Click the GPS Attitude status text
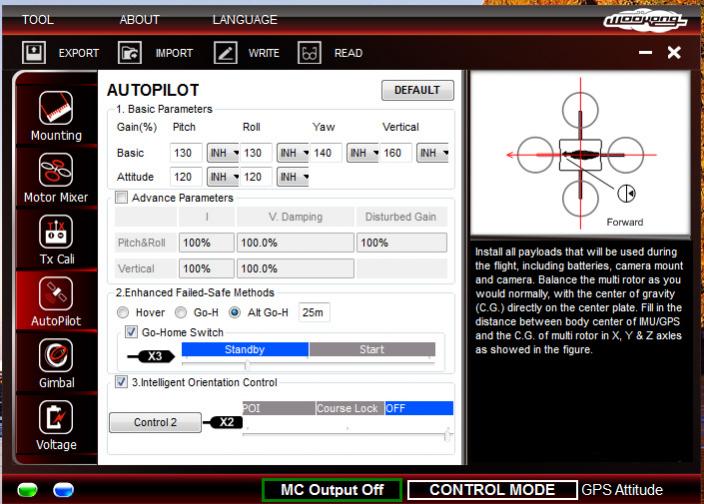The width and height of the screenshot is (704, 504). tap(622, 490)
